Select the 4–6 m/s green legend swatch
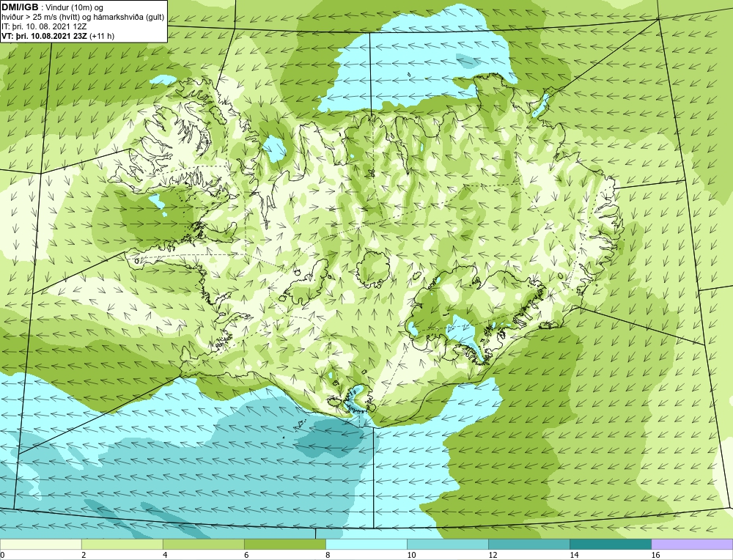733x560 pixels. (x=203, y=544)
